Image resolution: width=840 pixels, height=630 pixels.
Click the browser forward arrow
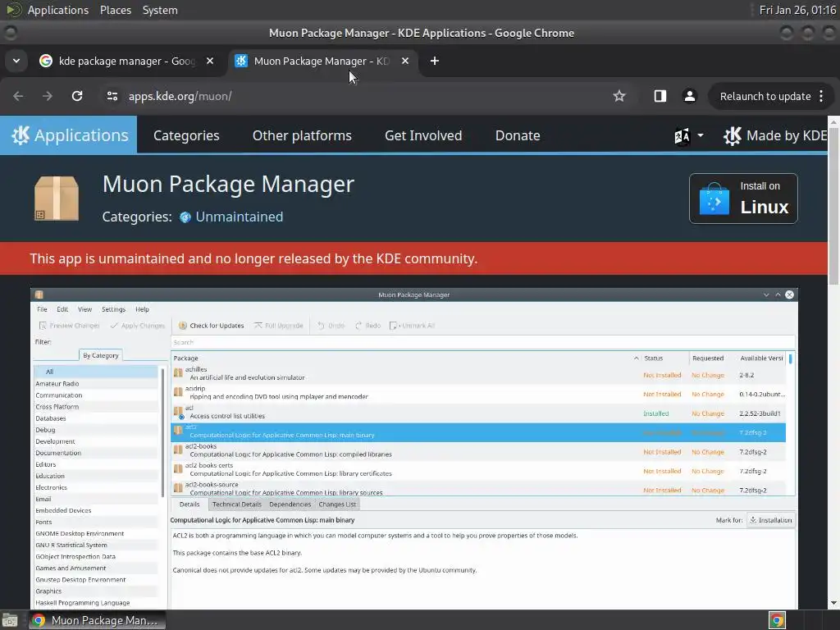click(48, 97)
